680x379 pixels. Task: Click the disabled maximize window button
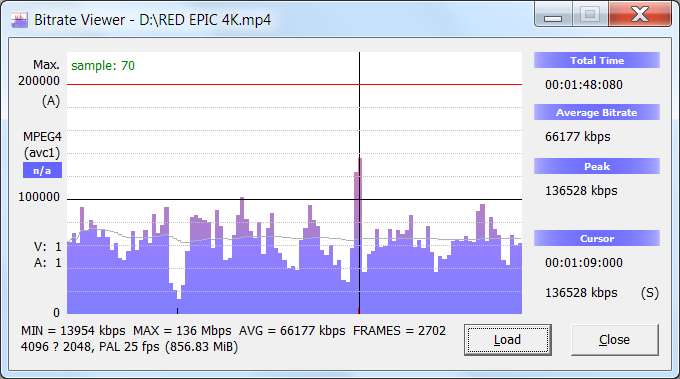pyautogui.click(x=590, y=14)
